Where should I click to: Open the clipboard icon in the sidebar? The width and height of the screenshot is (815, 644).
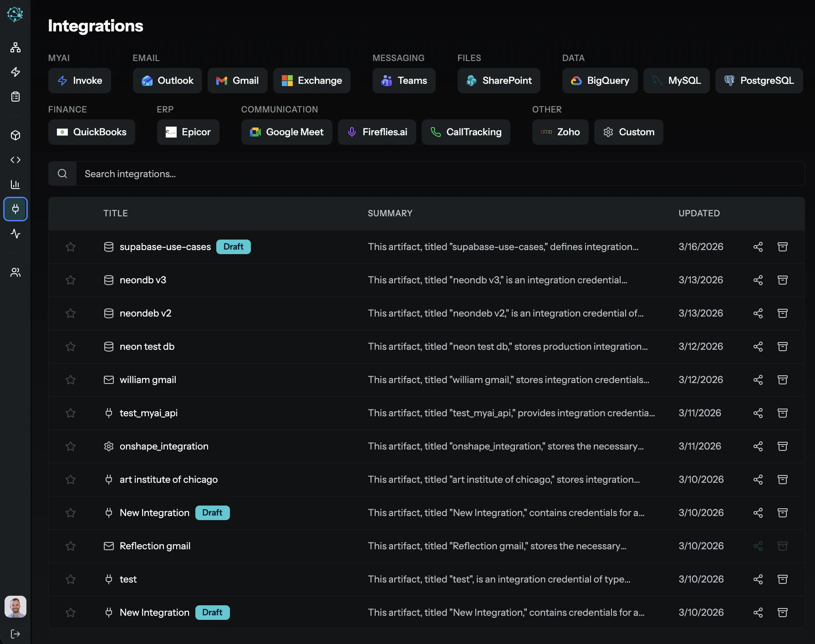point(15,97)
